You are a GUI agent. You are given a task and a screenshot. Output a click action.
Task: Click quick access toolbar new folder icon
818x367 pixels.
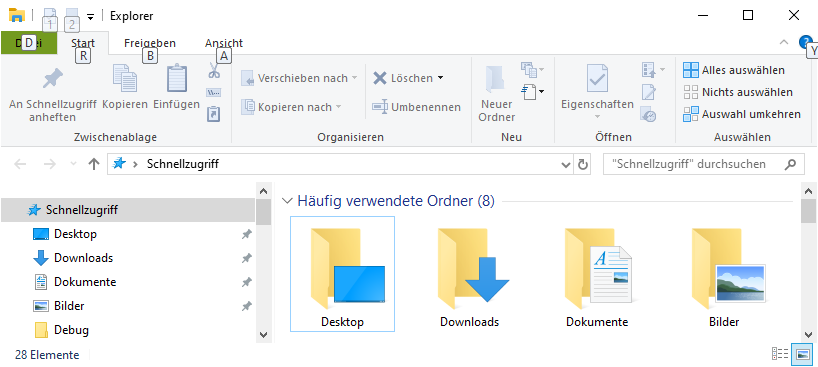point(71,15)
